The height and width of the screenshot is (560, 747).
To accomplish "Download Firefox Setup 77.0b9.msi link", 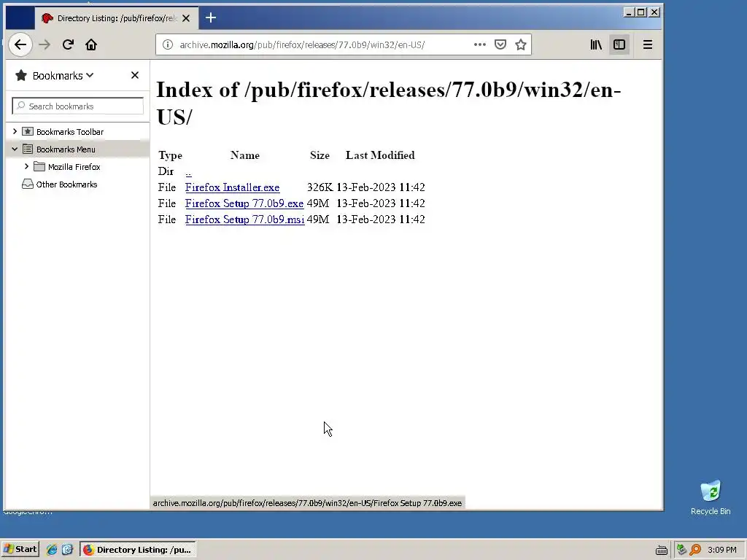I will click(245, 219).
